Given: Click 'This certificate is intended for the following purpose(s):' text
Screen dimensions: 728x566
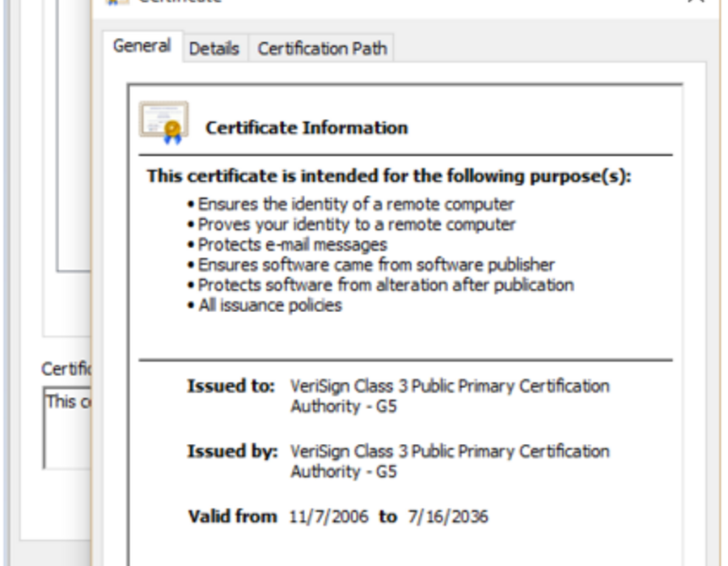Looking at the screenshot, I should pos(389,176).
